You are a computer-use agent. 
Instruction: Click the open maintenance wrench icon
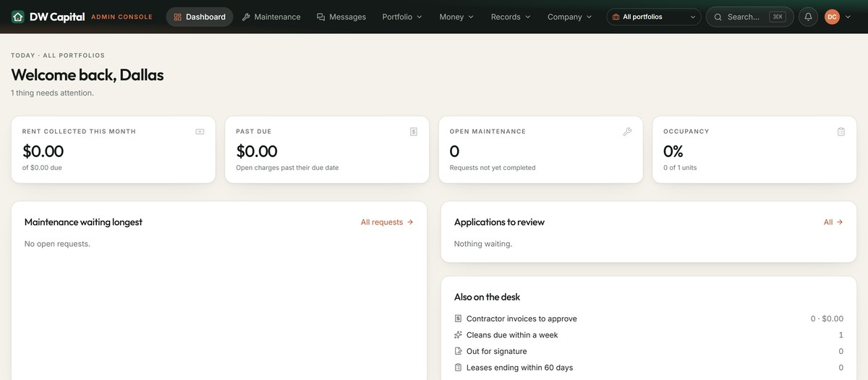tap(627, 132)
